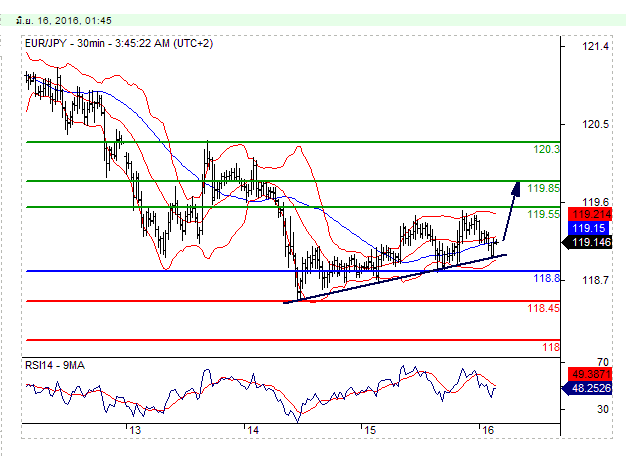Click the y-axis value 120.5
The width and height of the screenshot is (626, 457).
[595, 125]
